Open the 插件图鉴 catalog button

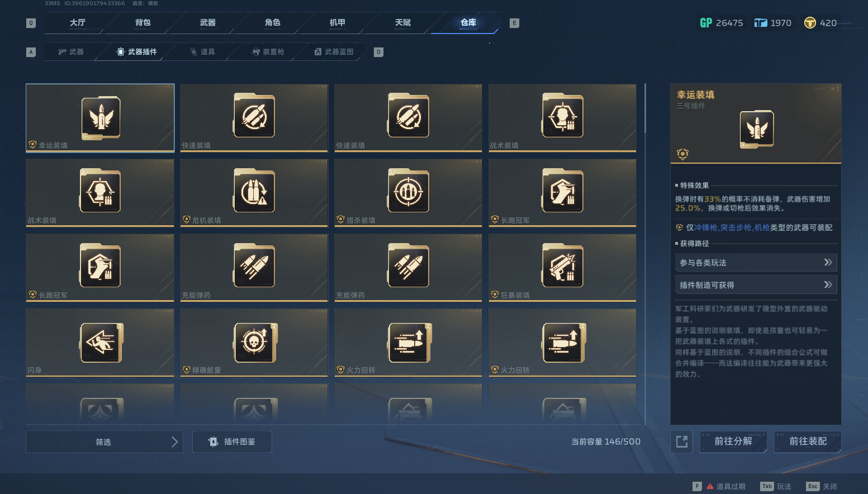point(232,442)
